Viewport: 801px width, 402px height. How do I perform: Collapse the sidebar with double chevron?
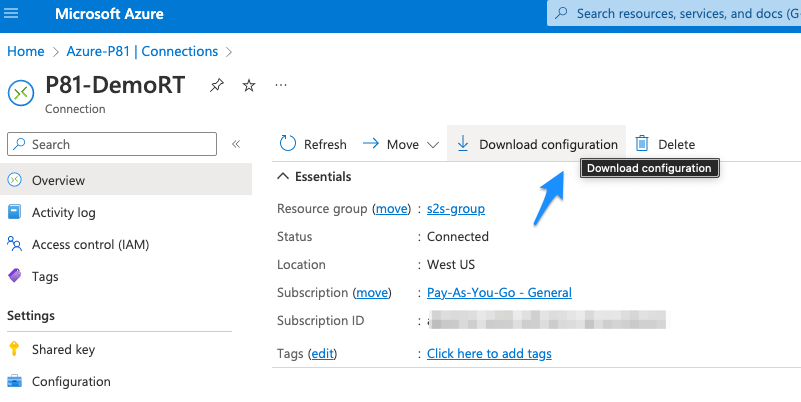235,144
